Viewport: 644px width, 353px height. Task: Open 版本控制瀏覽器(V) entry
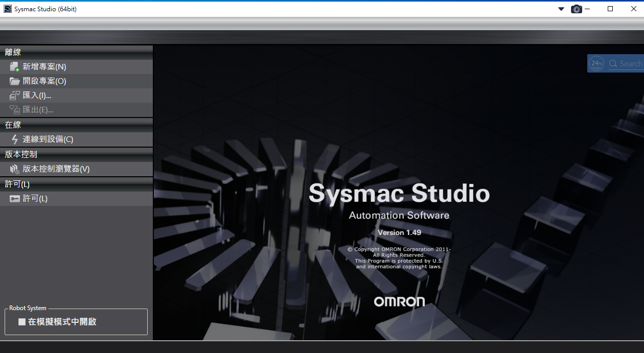tap(77, 169)
